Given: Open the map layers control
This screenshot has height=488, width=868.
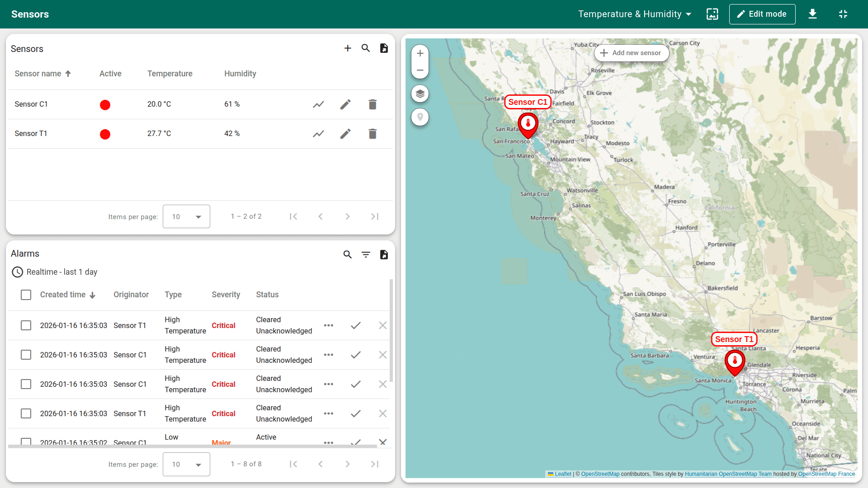Looking at the screenshot, I should 420,94.
